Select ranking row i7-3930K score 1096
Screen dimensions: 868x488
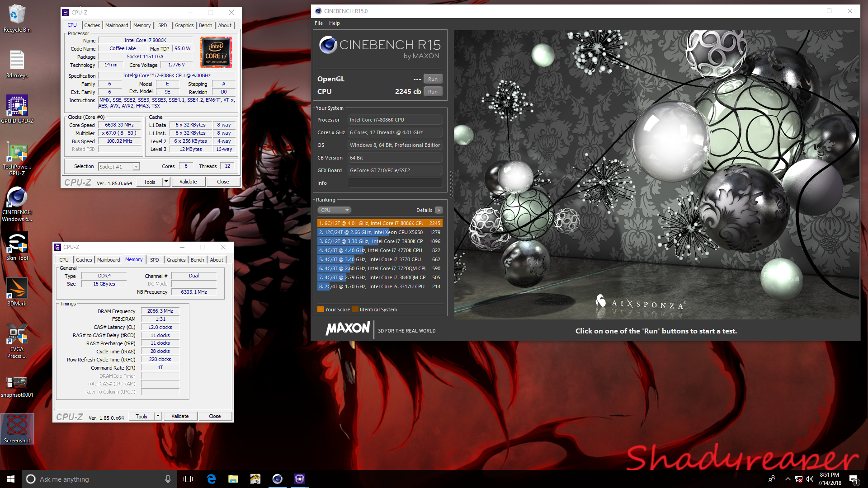380,241
